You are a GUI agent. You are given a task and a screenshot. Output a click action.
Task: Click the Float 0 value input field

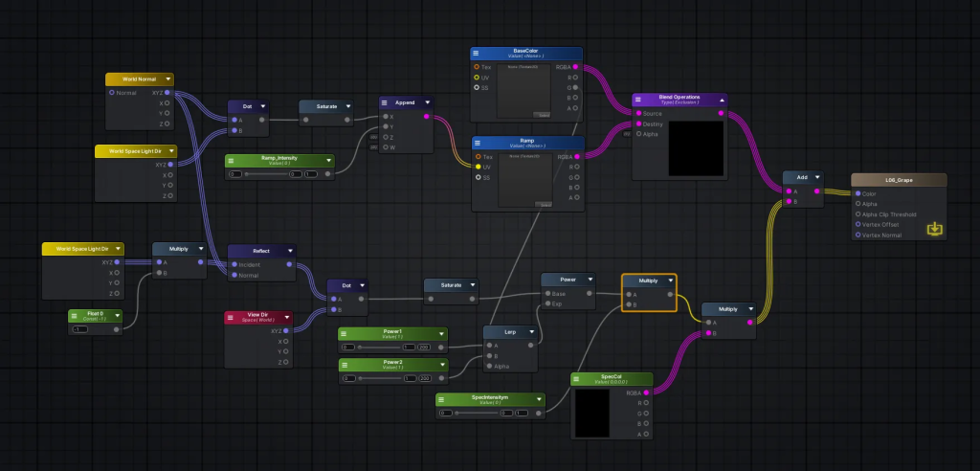click(80, 329)
